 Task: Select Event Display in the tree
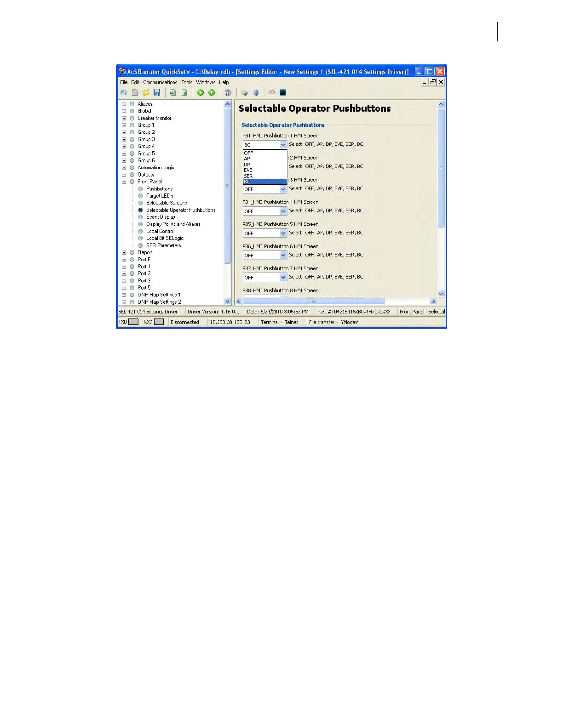tap(161, 217)
